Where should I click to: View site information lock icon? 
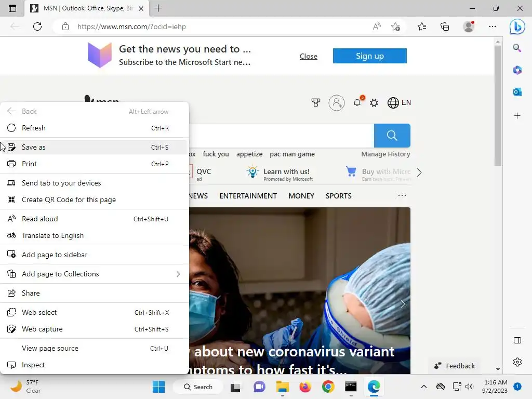click(x=65, y=26)
